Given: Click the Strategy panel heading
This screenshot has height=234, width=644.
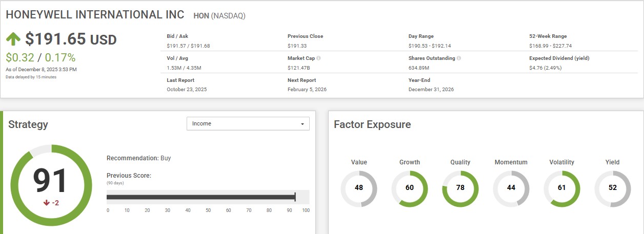Looking at the screenshot, I should (x=28, y=124).
